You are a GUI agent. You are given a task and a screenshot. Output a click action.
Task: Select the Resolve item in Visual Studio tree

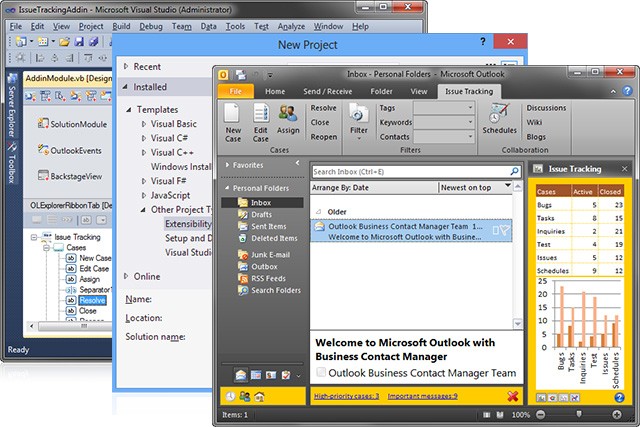[x=92, y=300]
